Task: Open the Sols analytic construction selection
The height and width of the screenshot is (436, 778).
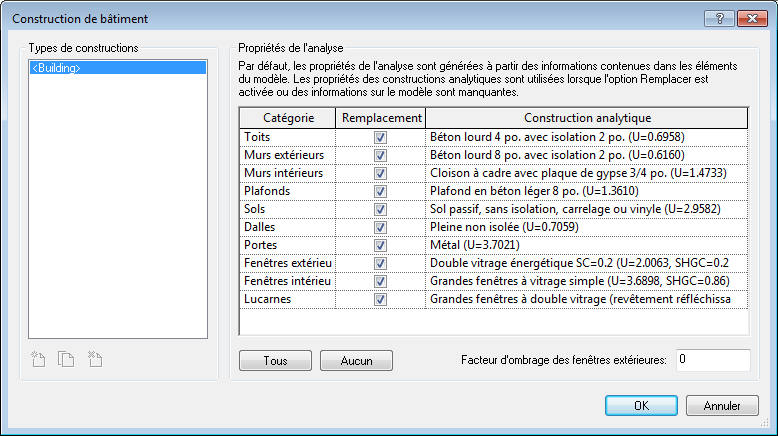Action: pyautogui.click(x=587, y=209)
